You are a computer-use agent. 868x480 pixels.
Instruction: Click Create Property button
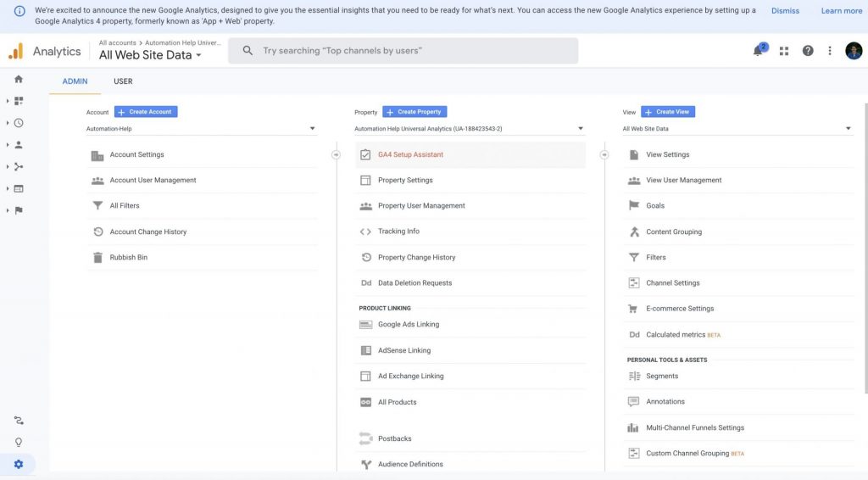pos(415,112)
